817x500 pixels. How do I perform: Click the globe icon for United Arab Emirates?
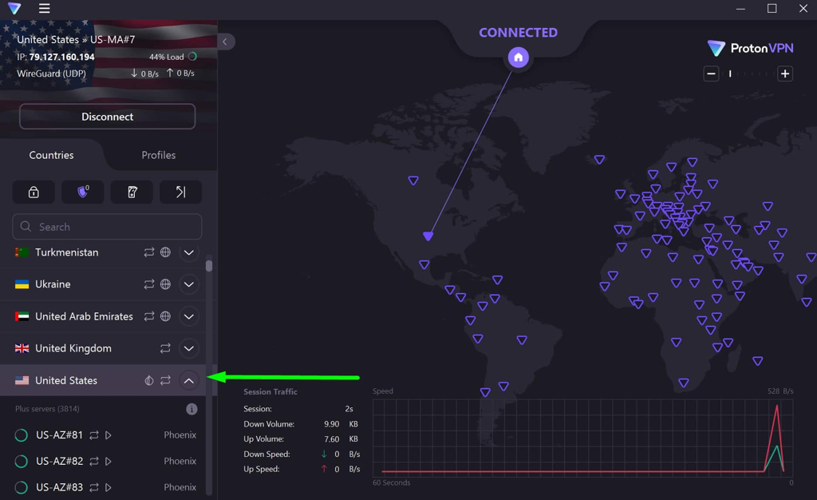(x=166, y=317)
